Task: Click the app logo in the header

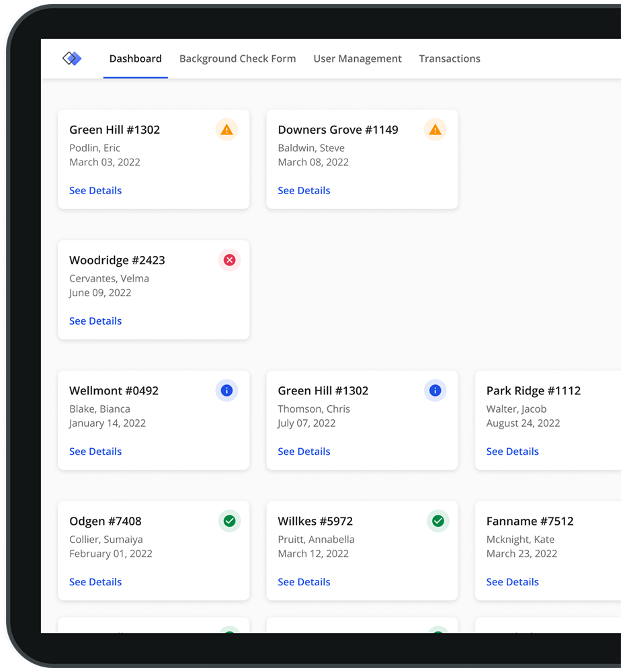Action: (72, 58)
